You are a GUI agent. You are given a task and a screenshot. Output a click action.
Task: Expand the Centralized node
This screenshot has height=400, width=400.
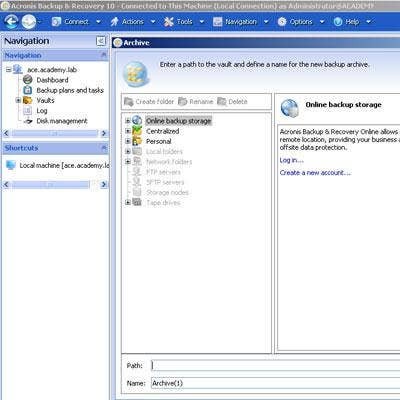128,131
